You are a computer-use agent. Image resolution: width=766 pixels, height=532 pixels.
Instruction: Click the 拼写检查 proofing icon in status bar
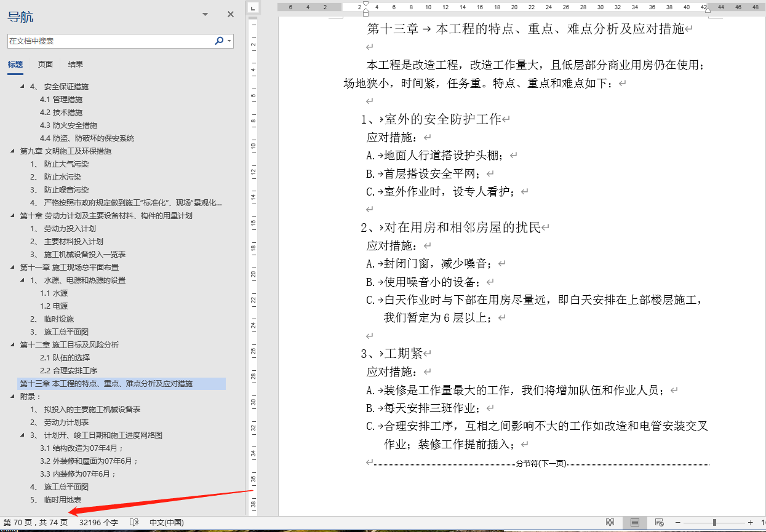tap(134, 523)
